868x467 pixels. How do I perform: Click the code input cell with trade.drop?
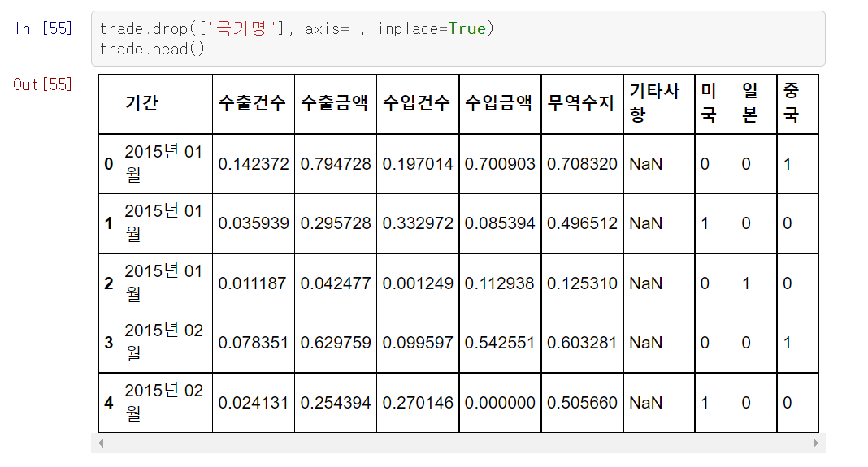(458, 39)
